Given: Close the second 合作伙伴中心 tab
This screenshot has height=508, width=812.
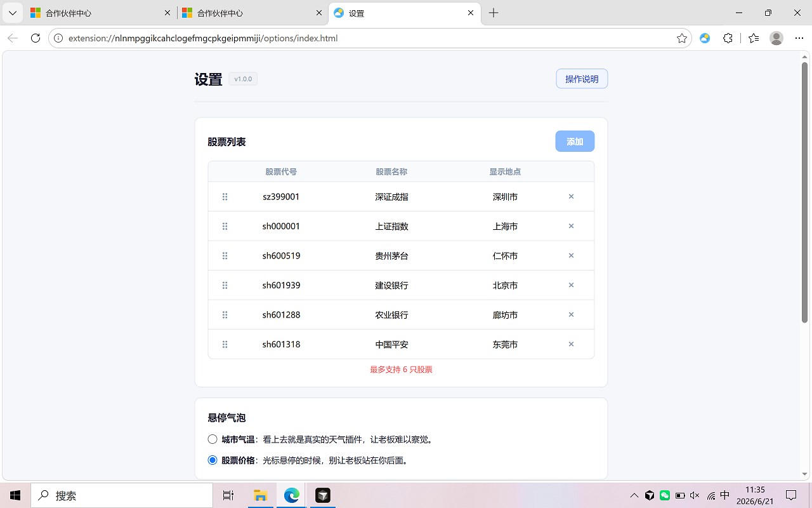Looking at the screenshot, I should [319, 13].
